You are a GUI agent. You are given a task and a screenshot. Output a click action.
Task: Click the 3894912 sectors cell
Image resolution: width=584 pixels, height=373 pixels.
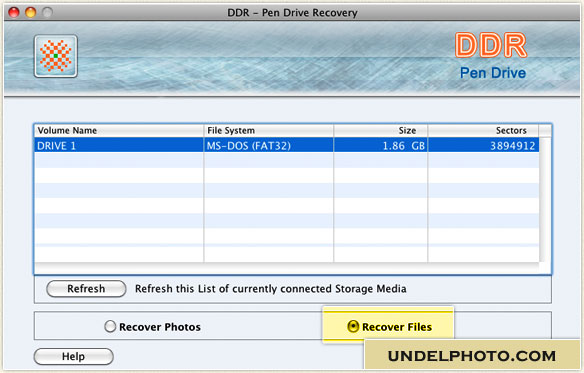[483, 145]
